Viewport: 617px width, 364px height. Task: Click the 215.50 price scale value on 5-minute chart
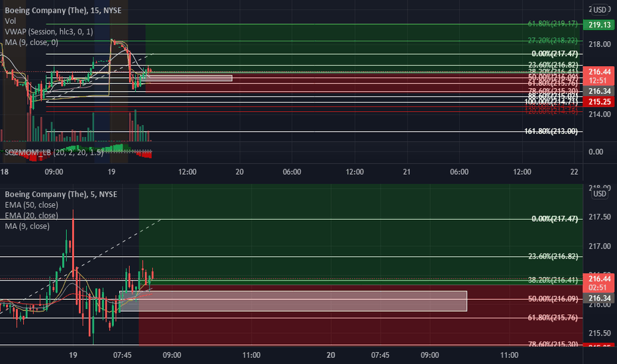tap(600, 333)
